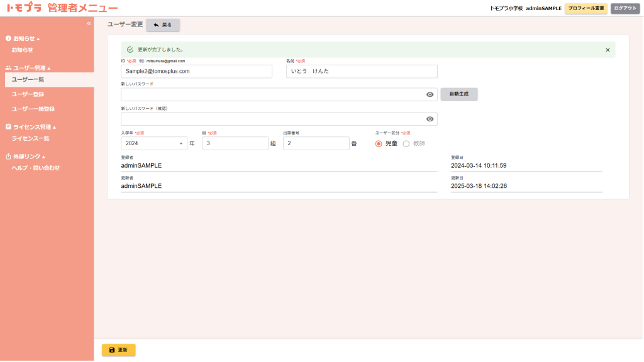Show the new password with eye icon
The image size is (644, 362).
tap(430, 94)
